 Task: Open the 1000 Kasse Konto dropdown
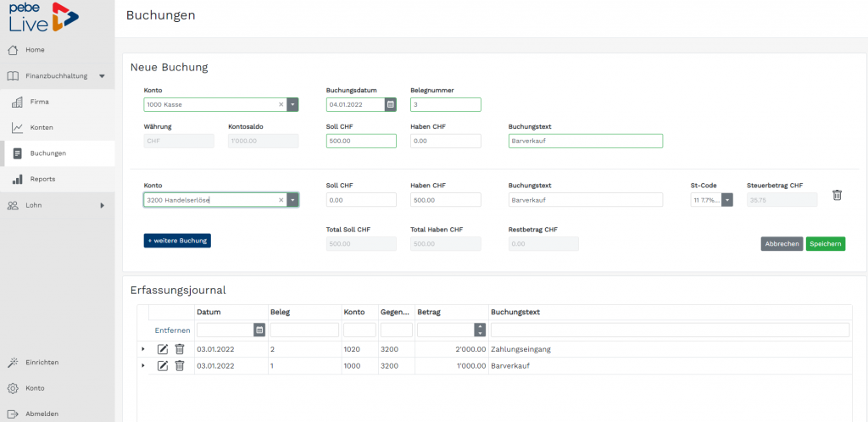pyautogui.click(x=292, y=104)
